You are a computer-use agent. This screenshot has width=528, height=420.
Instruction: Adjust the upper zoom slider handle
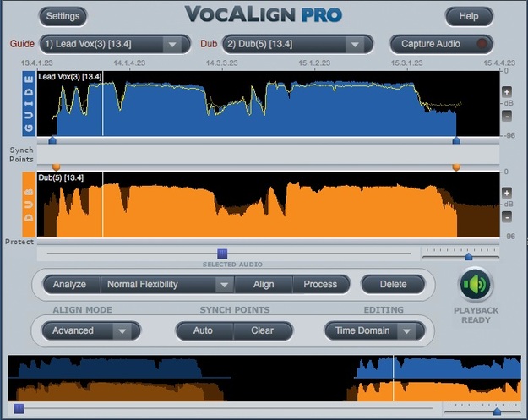pyautogui.click(x=468, y=257)
